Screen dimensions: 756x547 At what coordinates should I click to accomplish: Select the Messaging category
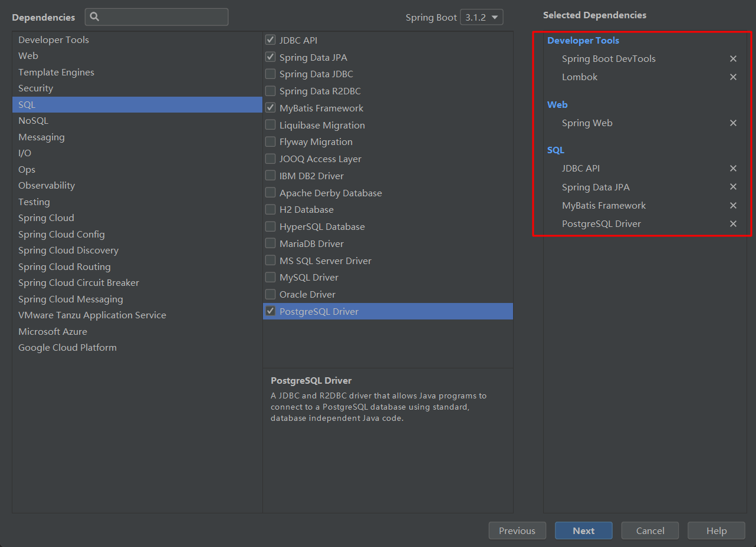coord(137,137)
